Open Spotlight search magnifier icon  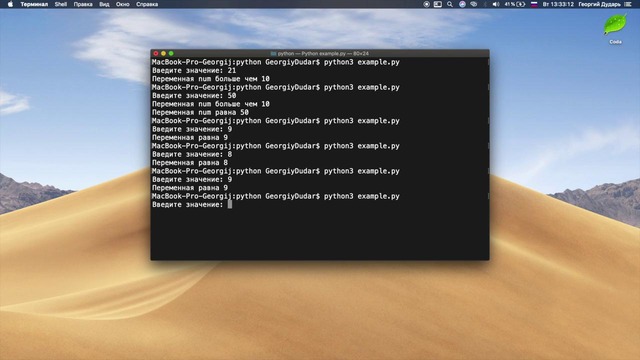tap(450, 4)
